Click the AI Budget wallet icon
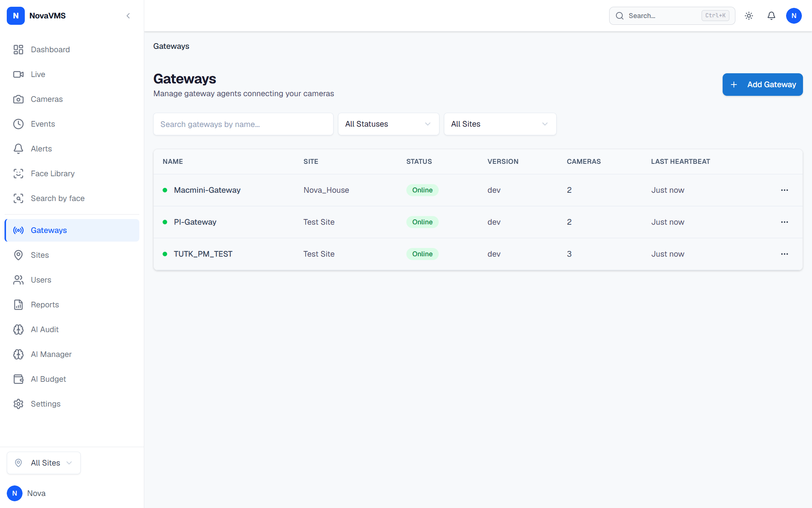The width and height of the screenshot is (812, 508). (x=18, y=379)
